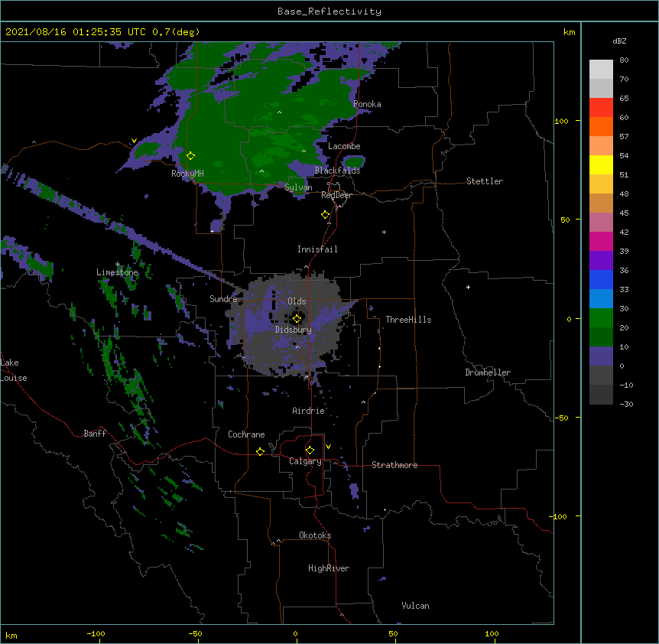
Task: Click the Calgary city label
Action: point(305,461)
